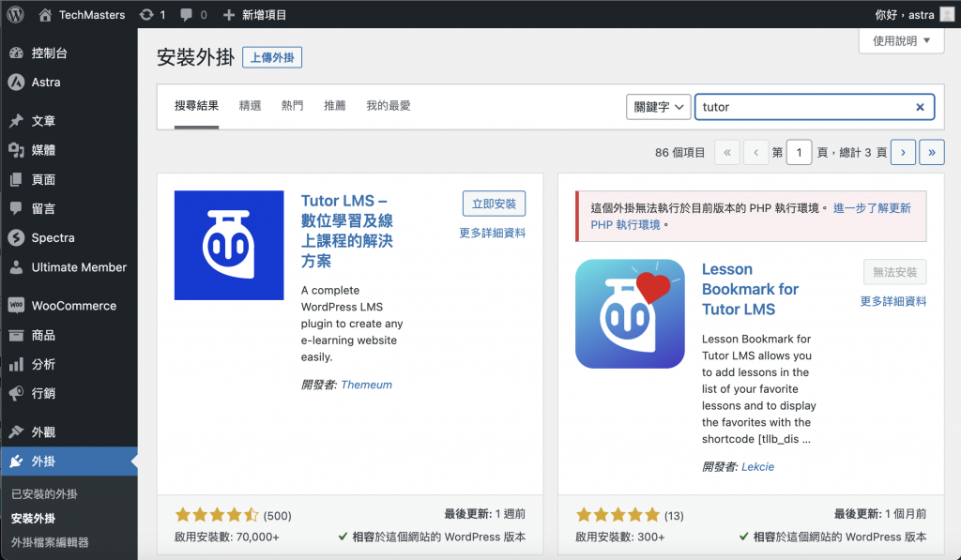
Task: Switch to 熱門 tab
Action: [x=293, y=106]
